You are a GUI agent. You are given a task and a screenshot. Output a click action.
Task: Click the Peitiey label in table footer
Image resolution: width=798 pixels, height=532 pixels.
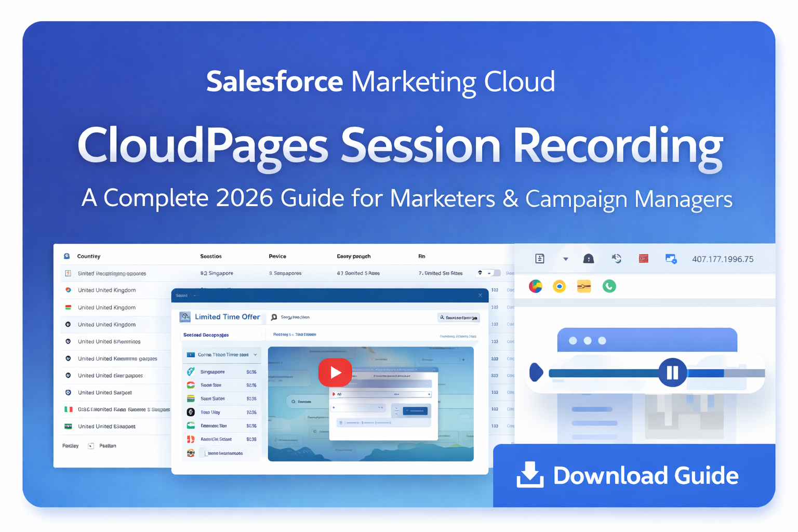pyautogui.click(x=71, y=446)
